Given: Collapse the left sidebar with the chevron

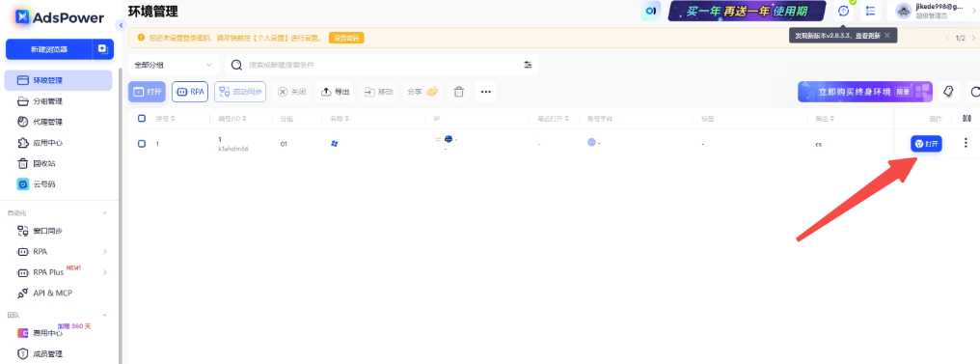Looking at the screenshot, I should (x=121, y=25).
